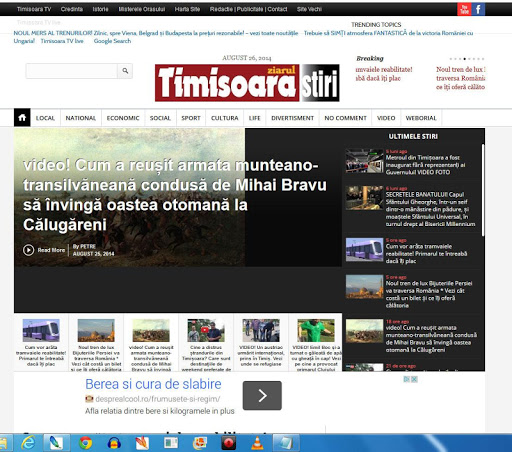Open Misterele Orasului link

pos(142,9)
